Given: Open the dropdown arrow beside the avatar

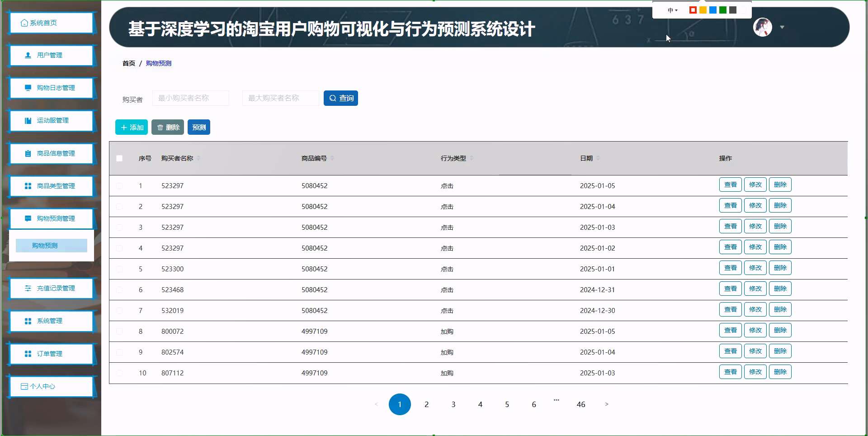Looking at the screenshot, I should [x=782, y=27].
